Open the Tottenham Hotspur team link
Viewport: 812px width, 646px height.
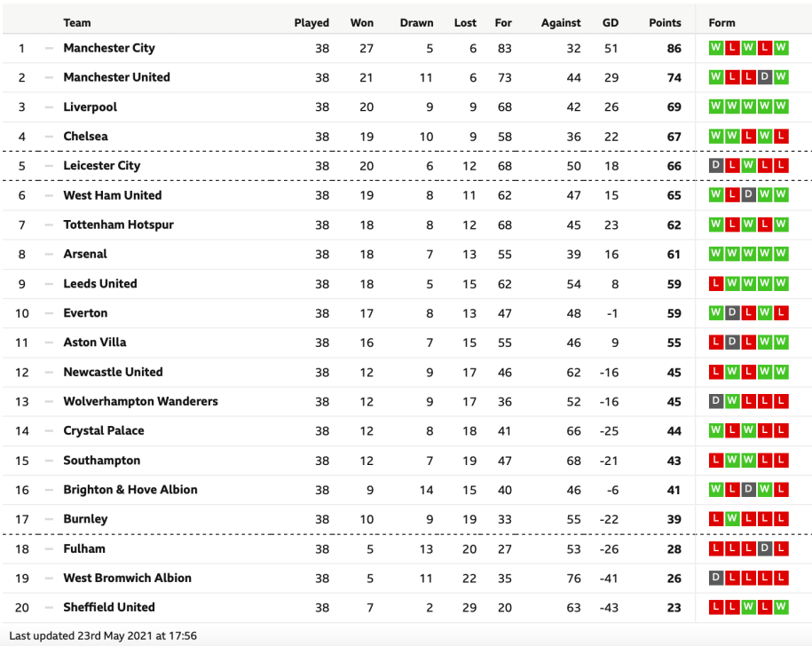pos(118,225)
